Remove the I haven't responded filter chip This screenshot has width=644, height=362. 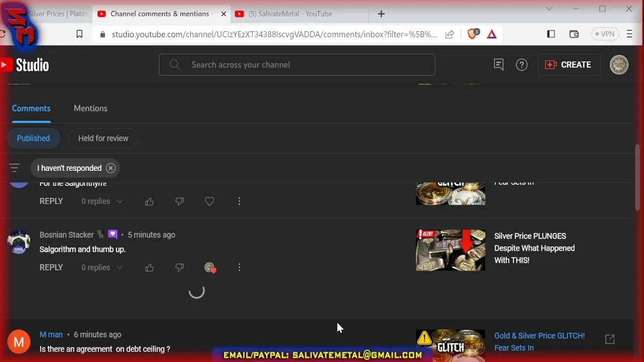point(111,168)
